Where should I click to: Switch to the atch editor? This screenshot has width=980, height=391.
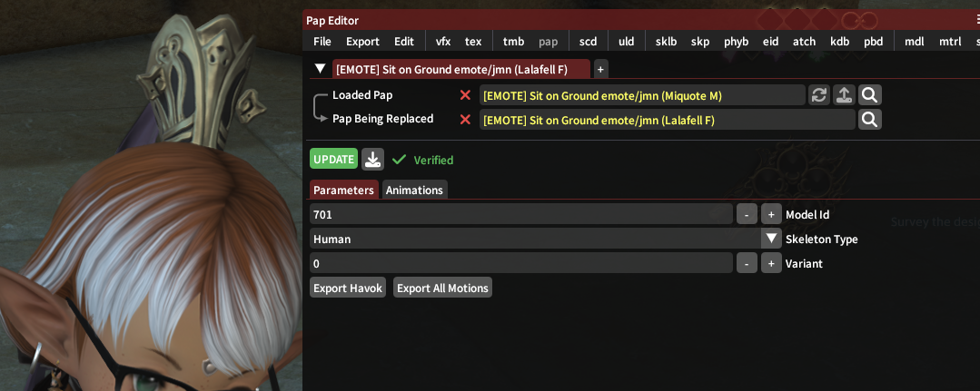click(804, 42)
